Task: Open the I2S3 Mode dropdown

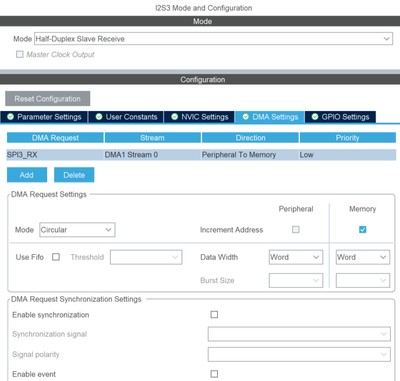Action: (x=213, y=39)
